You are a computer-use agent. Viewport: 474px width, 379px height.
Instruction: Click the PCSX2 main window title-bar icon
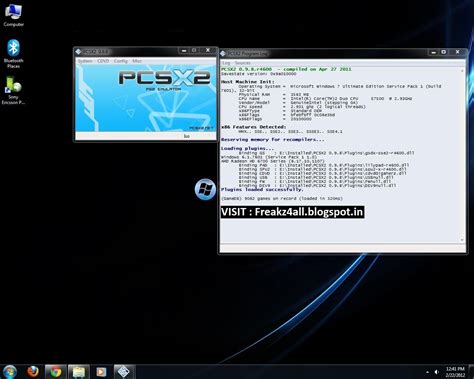[78, 52]
